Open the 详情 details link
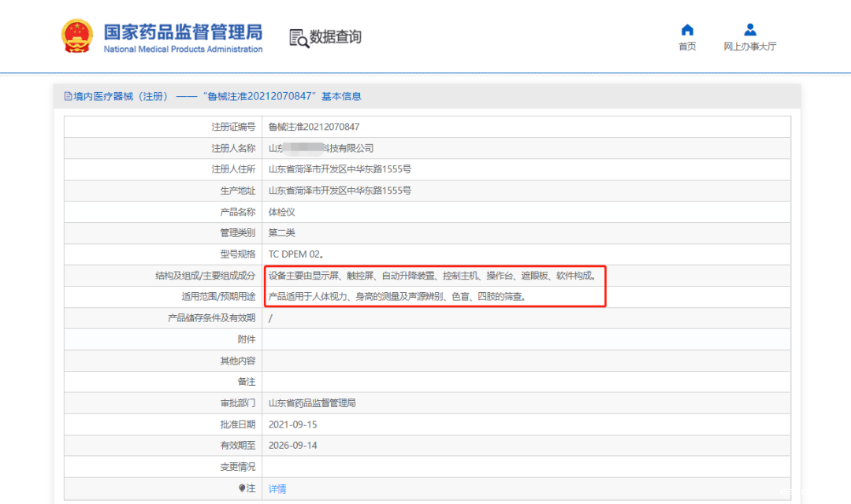Screen dimensions: 851x504 pos(277,488)
